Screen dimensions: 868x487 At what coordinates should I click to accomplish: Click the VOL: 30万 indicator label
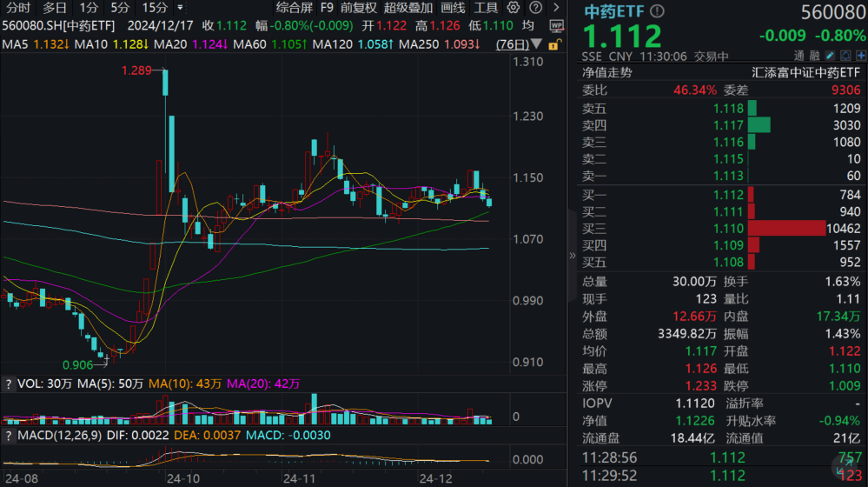click(44, 384)
